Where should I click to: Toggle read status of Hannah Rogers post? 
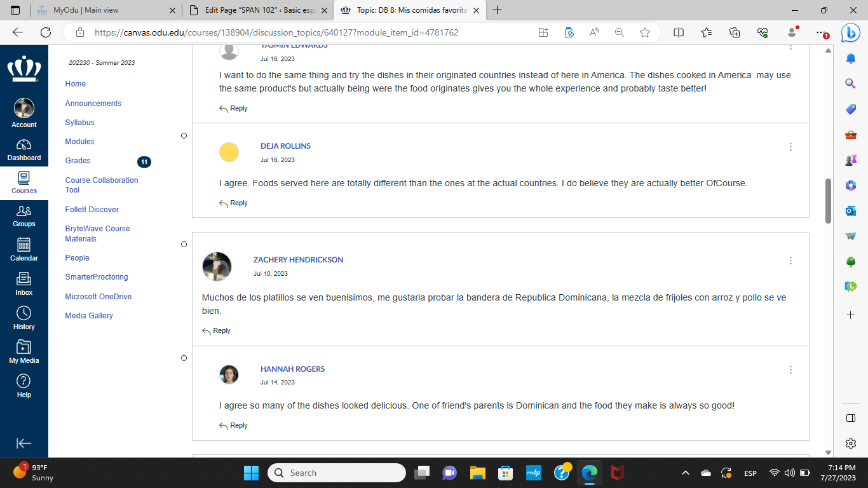pos(184,358)
